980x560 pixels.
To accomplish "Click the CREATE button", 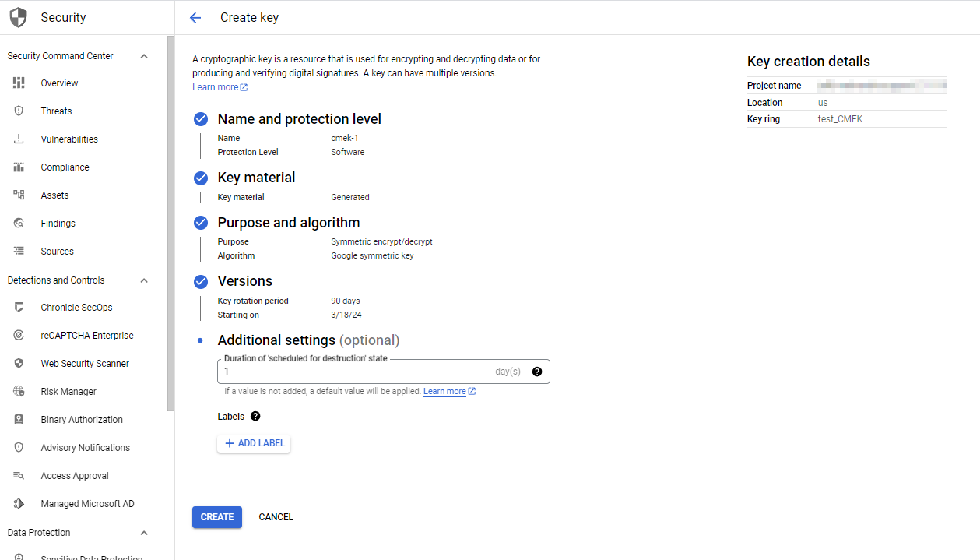I will pos(217,517).
